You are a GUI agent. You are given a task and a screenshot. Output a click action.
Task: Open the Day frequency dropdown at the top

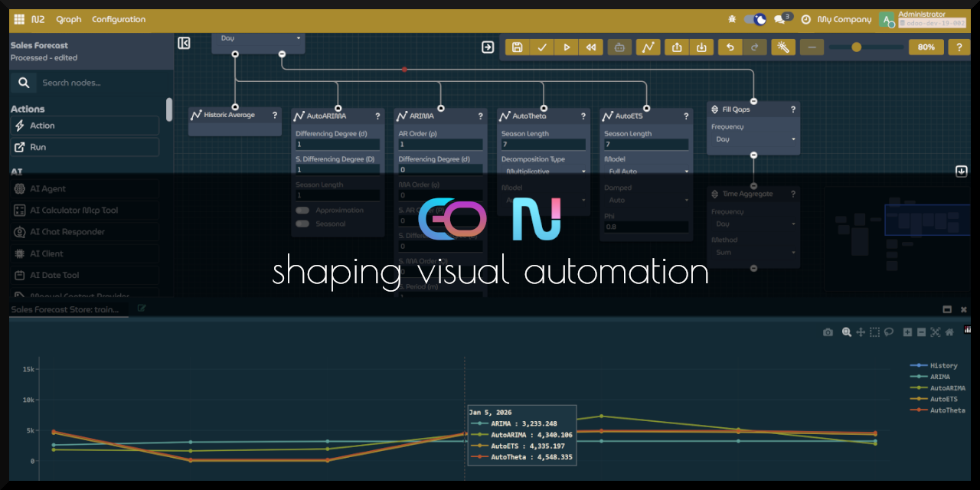258,37
